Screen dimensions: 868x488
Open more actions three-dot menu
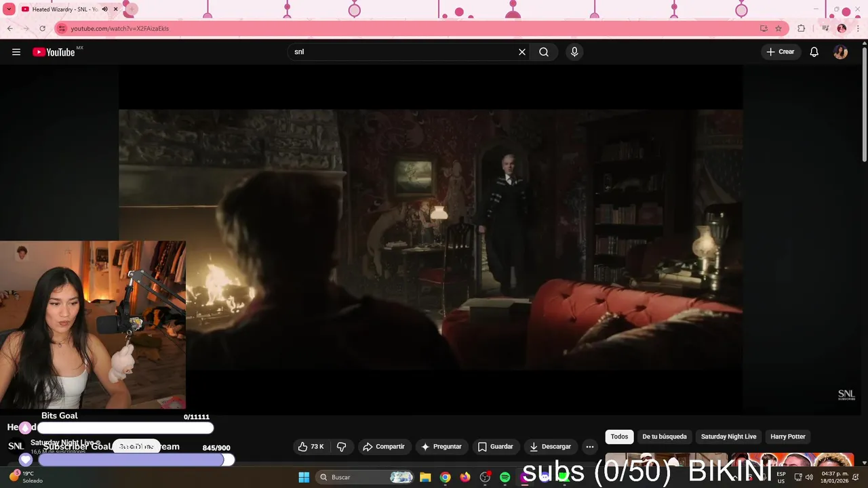[x=590, y=447]
